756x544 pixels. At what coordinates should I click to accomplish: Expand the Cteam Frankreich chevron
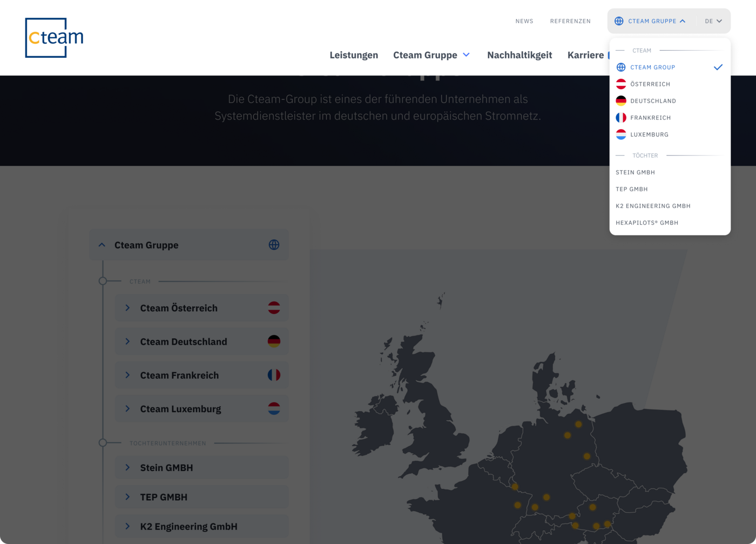(x=127, y=375)
